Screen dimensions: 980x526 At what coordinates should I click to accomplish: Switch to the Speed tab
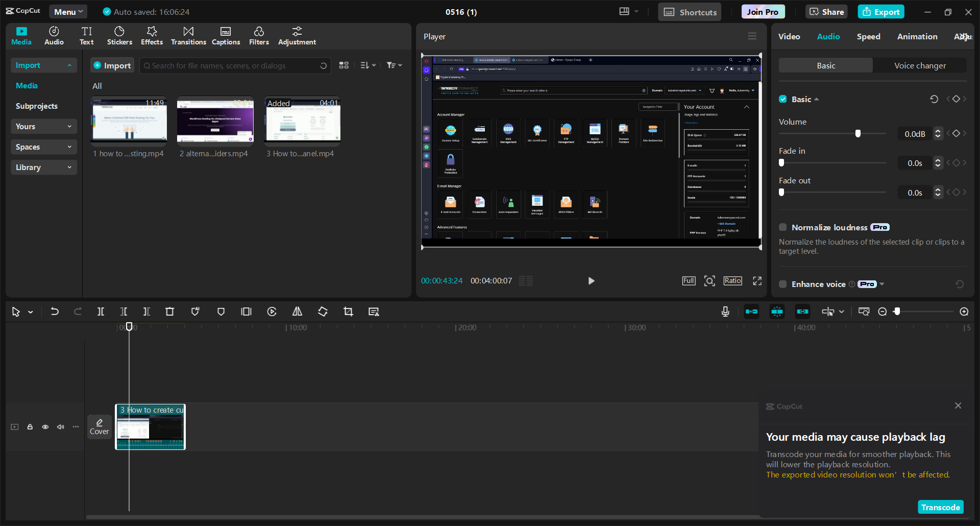click(x=868, y=36)
